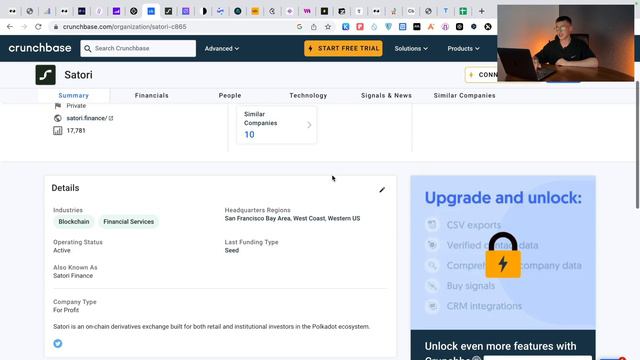Click "CSV exports" in the upgrade panel
The width and height of the screenshot is (640, 360).
[x=473, y=225]
